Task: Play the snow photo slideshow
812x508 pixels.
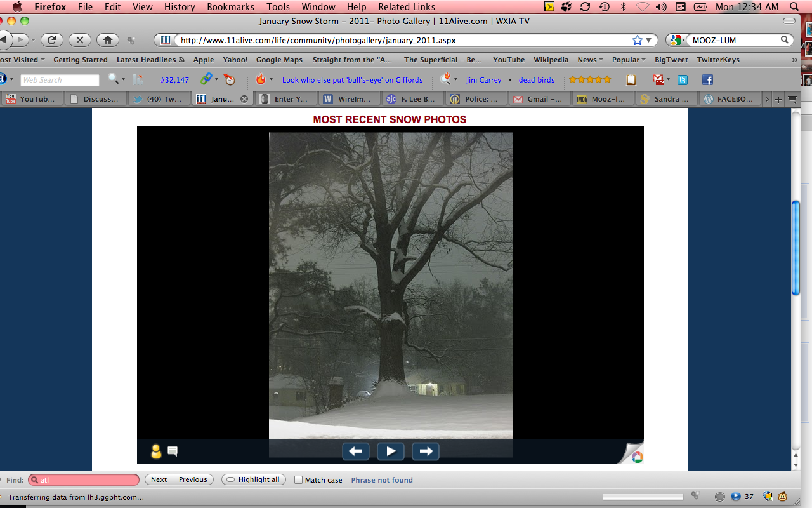Action: point(391,451)
